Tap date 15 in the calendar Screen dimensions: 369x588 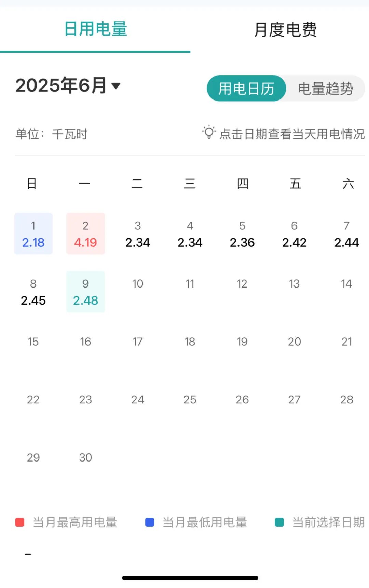33,342
